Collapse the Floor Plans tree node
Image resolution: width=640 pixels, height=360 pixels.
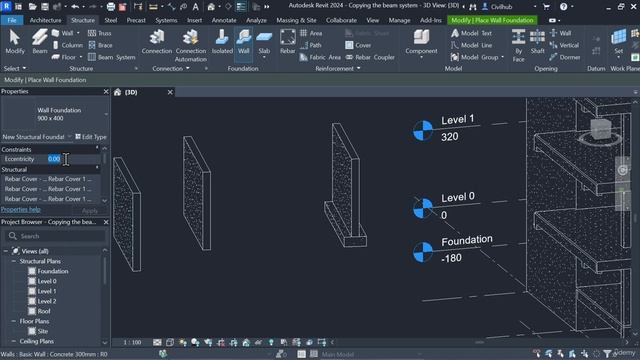[x=14, y=321]
